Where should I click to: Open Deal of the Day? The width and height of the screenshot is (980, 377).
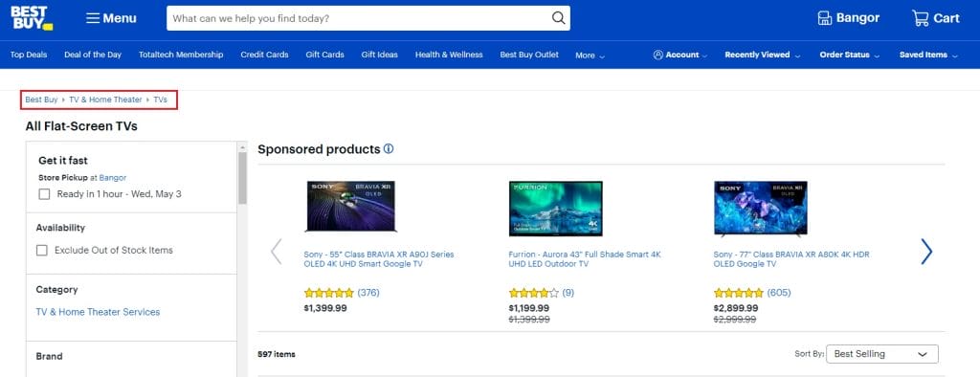(x=93, y=55)
